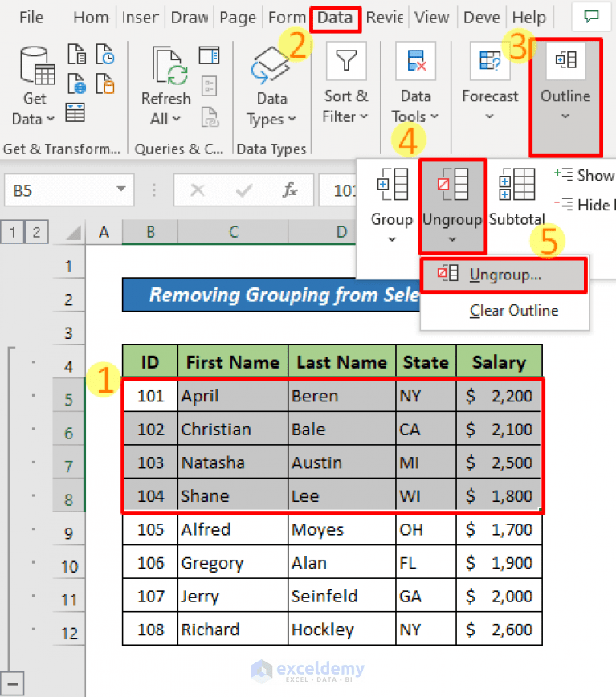Image resolution: width=616 pixels, height=697 pixels.
Task: Switch to the Page Layout tab
Action: point(238,18)
